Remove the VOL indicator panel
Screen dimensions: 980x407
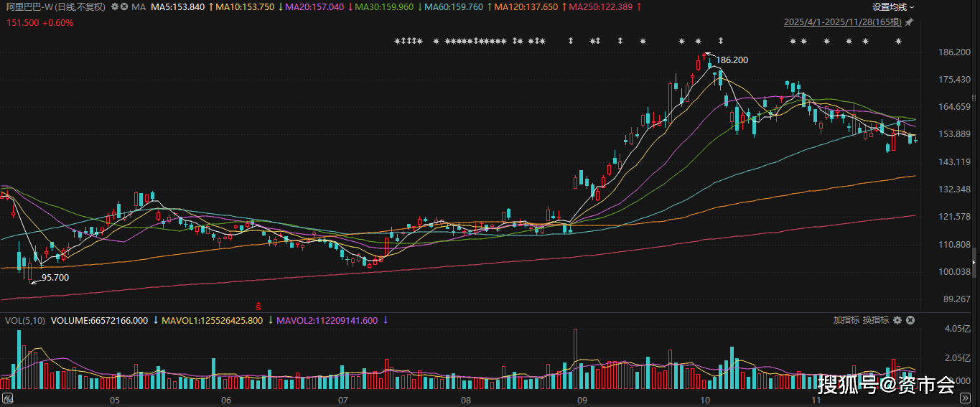click(x=910, y=320)
